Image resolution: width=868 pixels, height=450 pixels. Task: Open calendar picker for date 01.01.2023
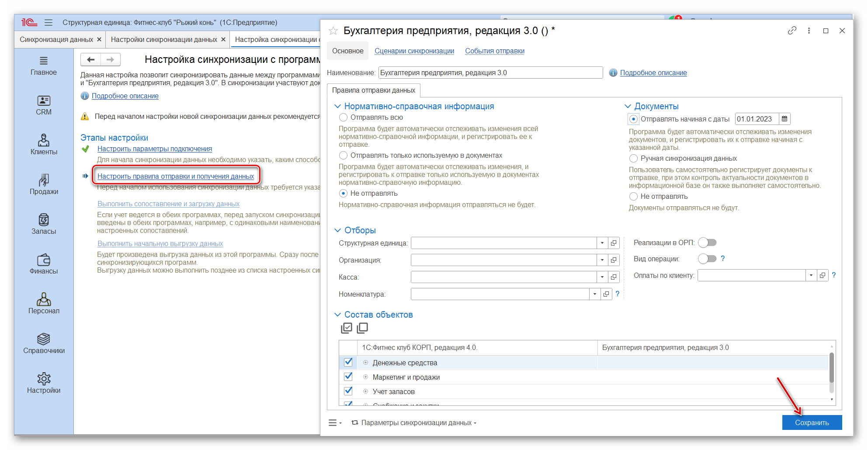click(785, 119)
